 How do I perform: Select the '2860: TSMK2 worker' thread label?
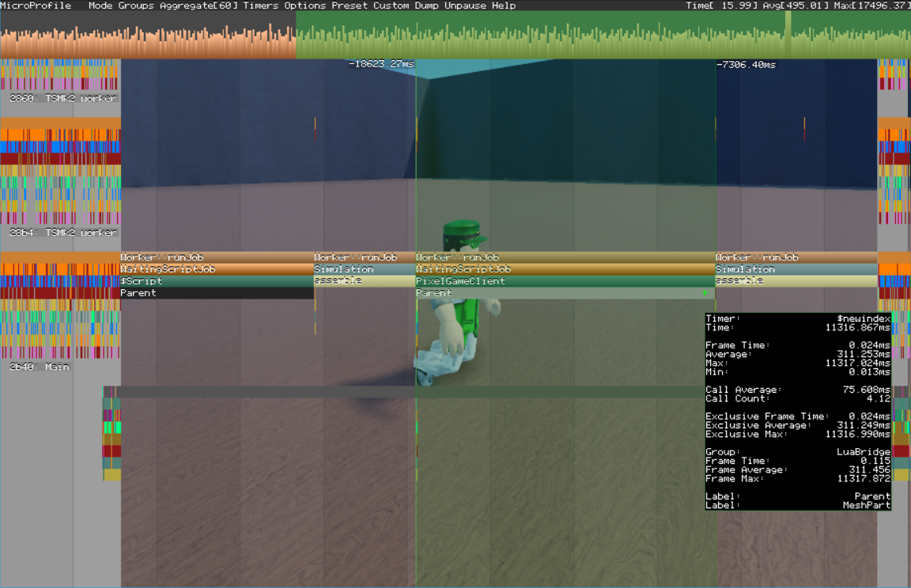(x=62, y=98)
